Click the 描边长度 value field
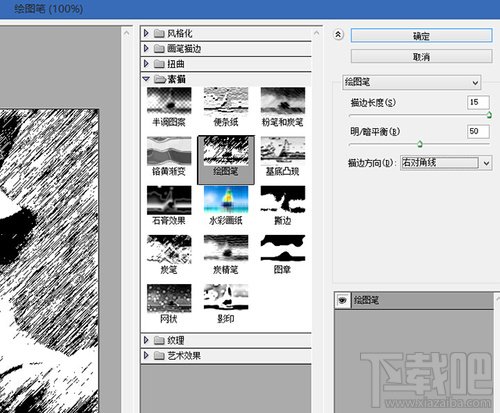The image size is (500, 413). click(478, 102)
